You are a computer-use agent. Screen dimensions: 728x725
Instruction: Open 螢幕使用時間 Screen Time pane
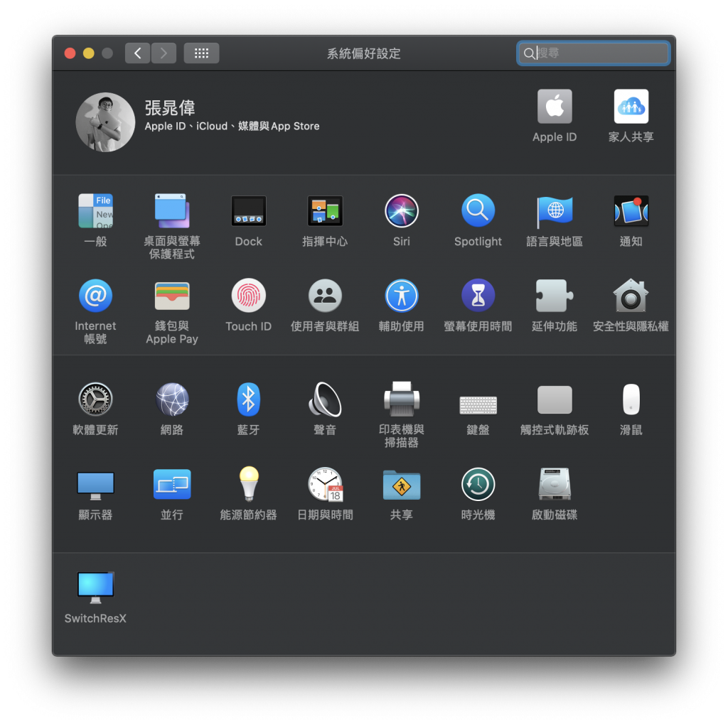pos(478,296)
